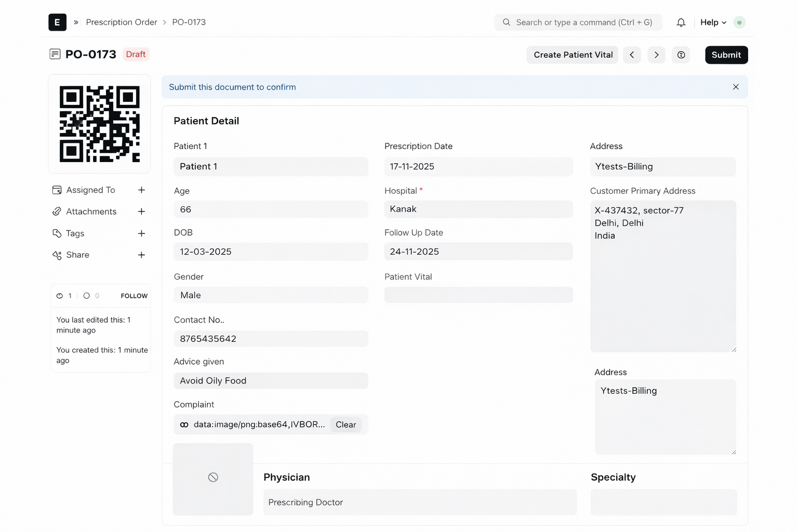Image resolution: width=798 pixels, height=532 pixels.
Task: Click the likes heart counter icon
Action: (60, 296)
